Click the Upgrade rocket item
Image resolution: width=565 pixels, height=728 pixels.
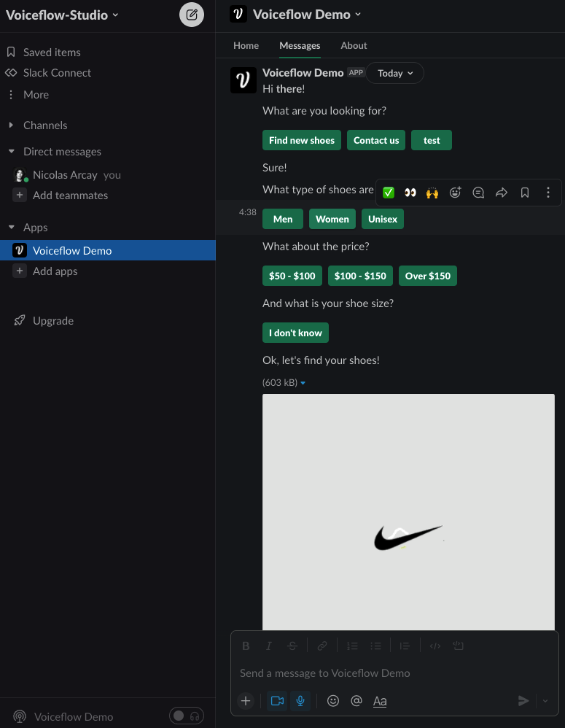44,320
